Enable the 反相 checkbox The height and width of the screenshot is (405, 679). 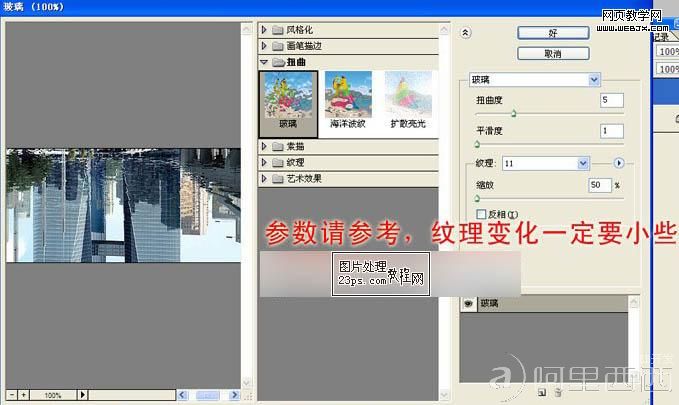pos(481,214)
